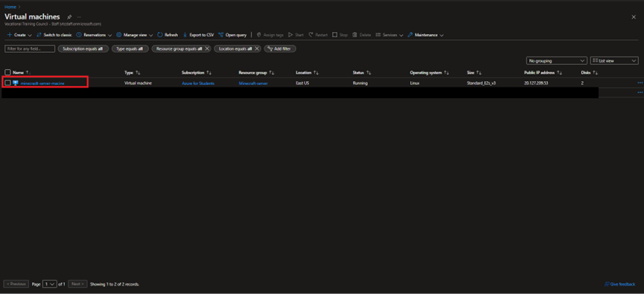
Task: Open the page number dropdown
Action: pos(50,284)
